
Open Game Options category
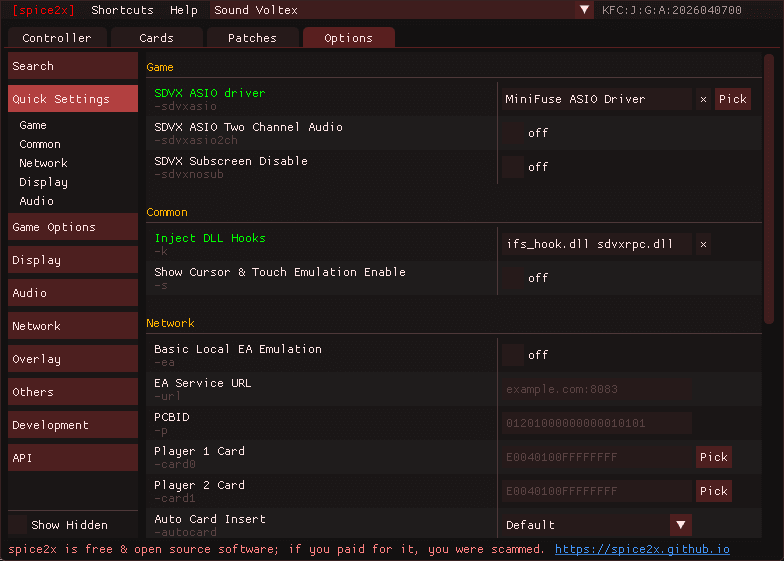[73, 227]
